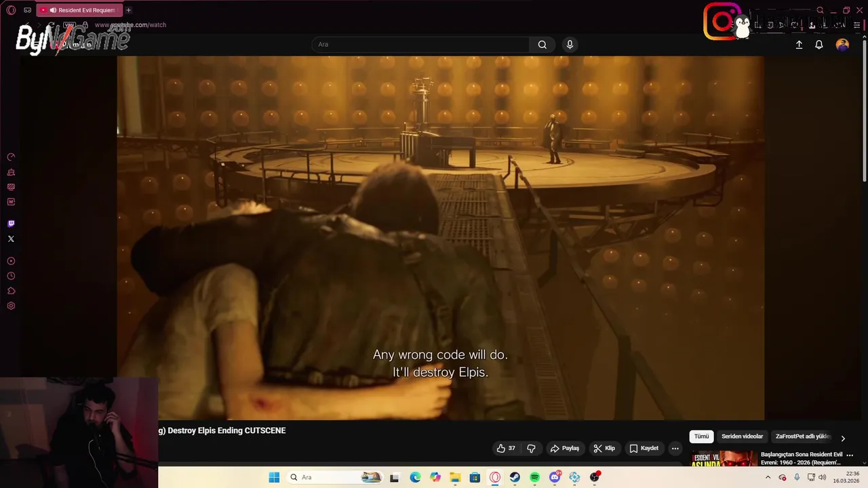This screenshot has height=488, width=868.
Task: Open the Opera main menu logo
Action: pos(11,10)
